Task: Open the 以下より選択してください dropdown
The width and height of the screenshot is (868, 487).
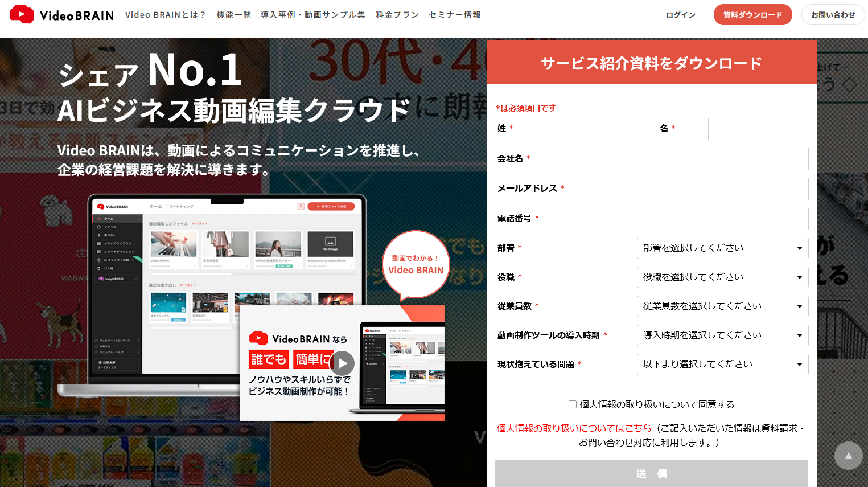Action: (x=722, y=365)
